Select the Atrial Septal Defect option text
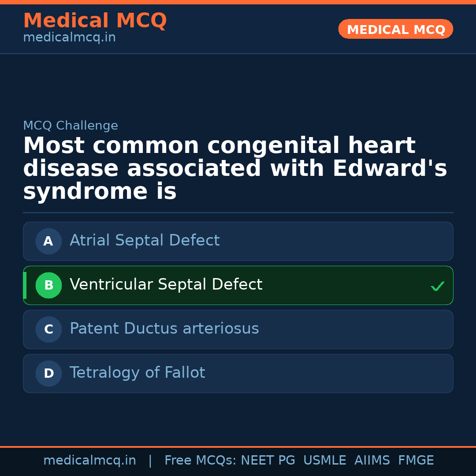 point(145,241)
